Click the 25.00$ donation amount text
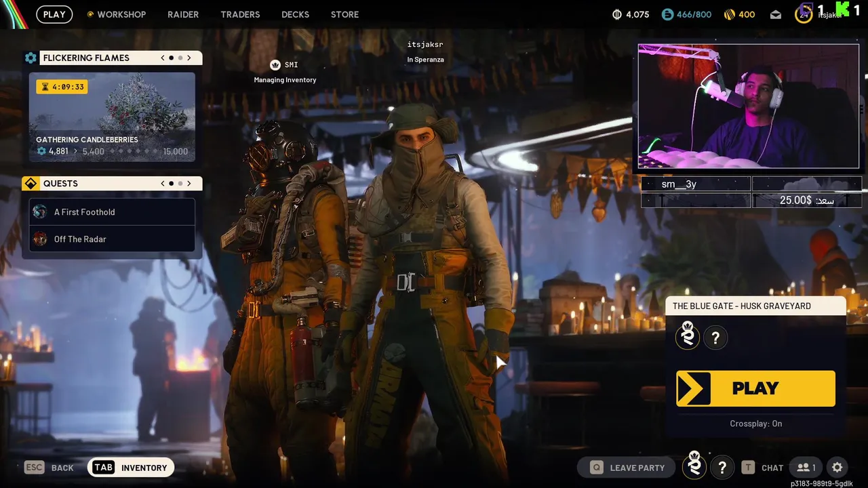868x488 pixels. click(795, 200)
